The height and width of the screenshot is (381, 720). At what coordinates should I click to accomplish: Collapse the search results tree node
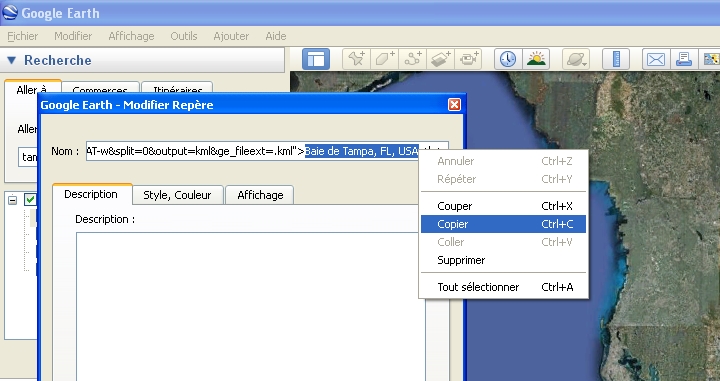pyautogui.click(x=13, y=200)
